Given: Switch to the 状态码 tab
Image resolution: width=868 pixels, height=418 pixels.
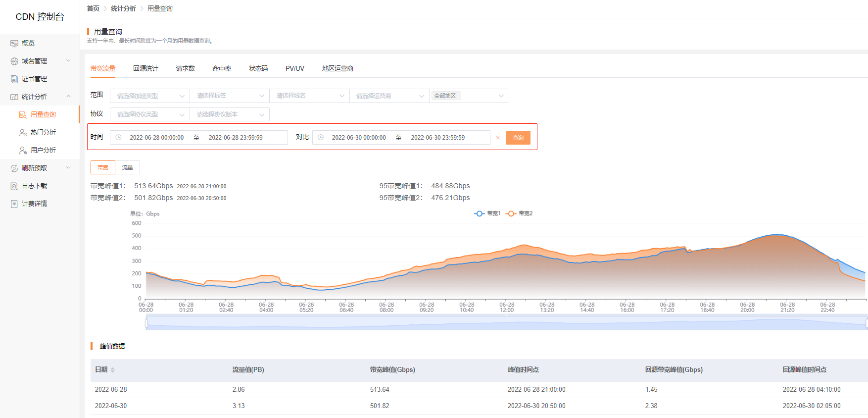Looking at the screenshot, I should [258, 69].
